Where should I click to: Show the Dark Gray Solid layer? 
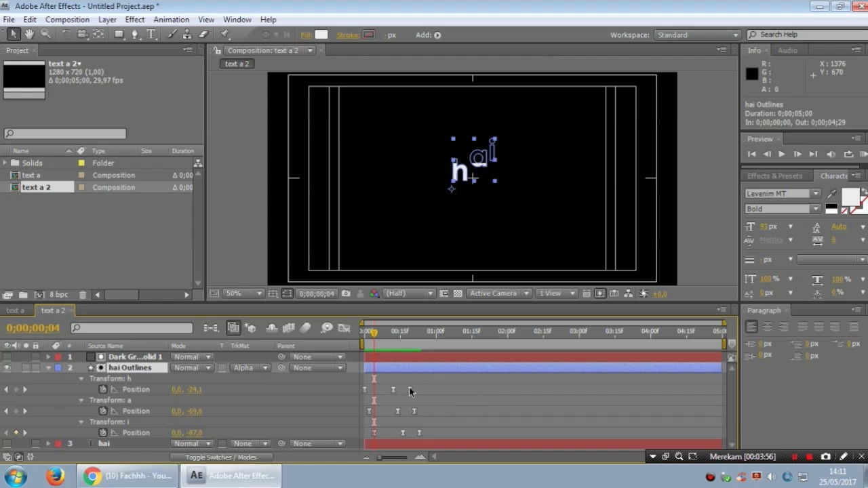[x=7, y=357]
